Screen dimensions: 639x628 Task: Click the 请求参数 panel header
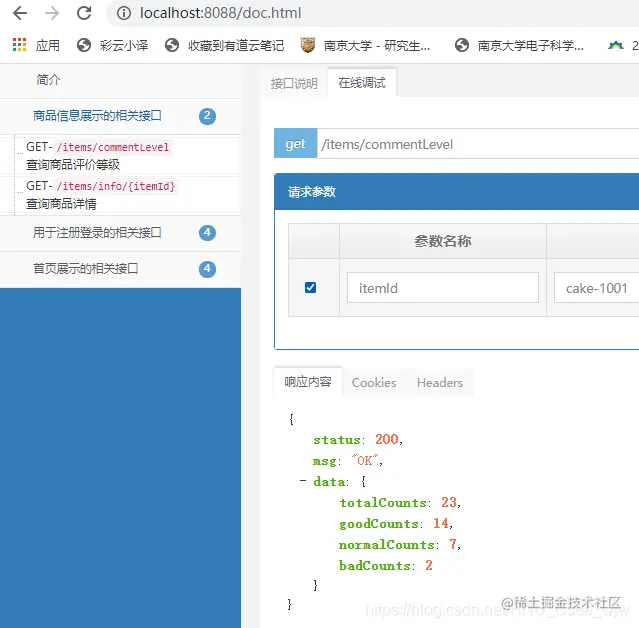coord(457,192)
